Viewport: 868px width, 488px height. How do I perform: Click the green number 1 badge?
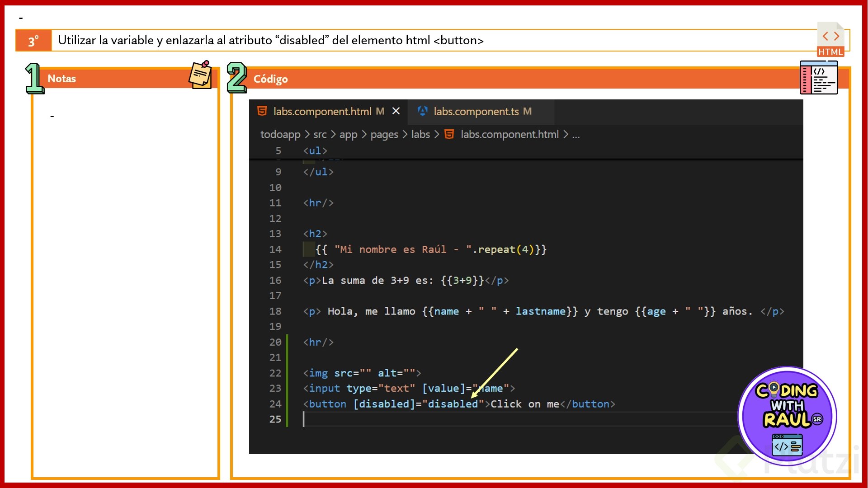point(34,78)
